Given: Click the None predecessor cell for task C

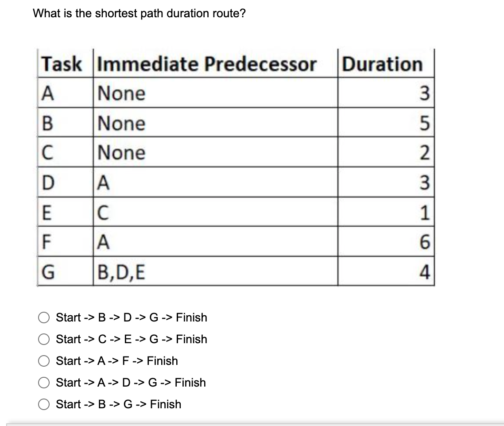Looking at the screenshot, I should point(215,152).
